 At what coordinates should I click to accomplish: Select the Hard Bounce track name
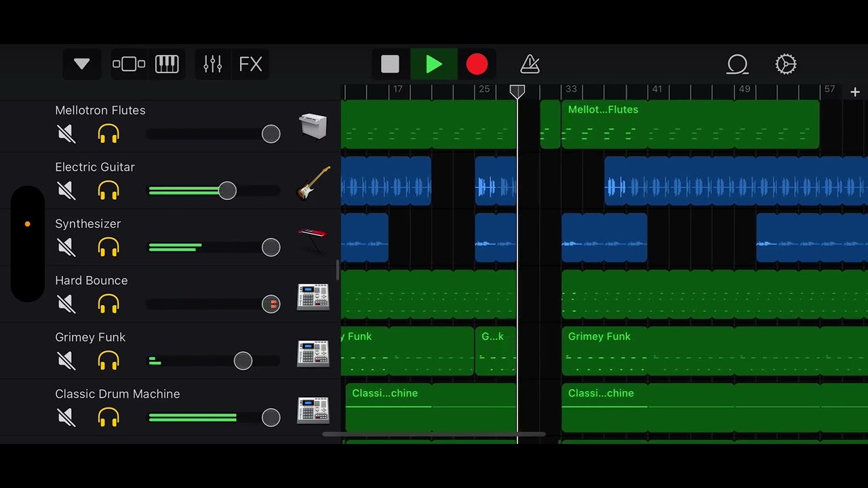coord(92,281)
